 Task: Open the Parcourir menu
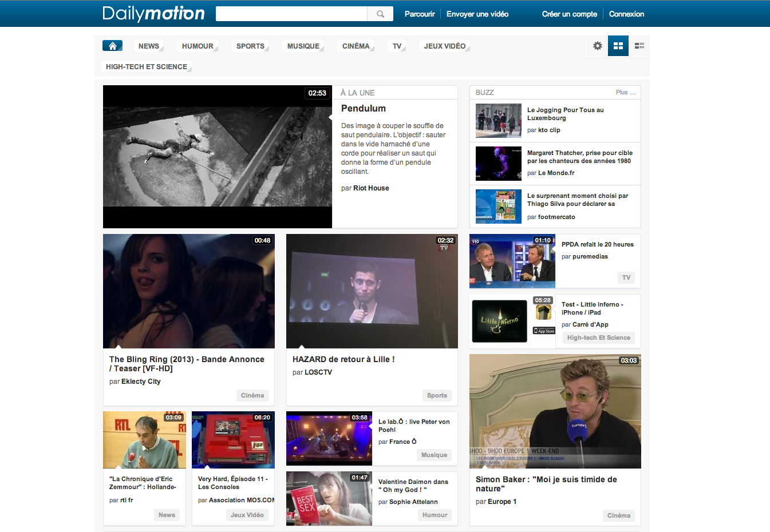pyautogui.click(x=420, y=14)
